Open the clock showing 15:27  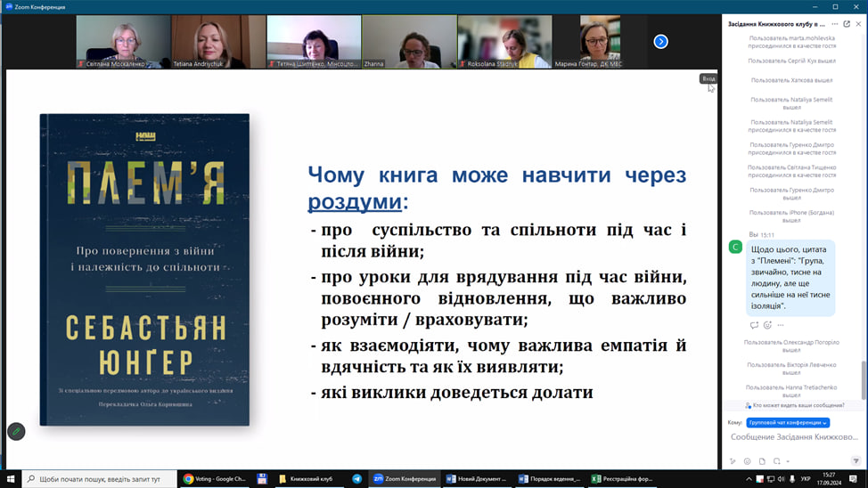pos(829,478)
